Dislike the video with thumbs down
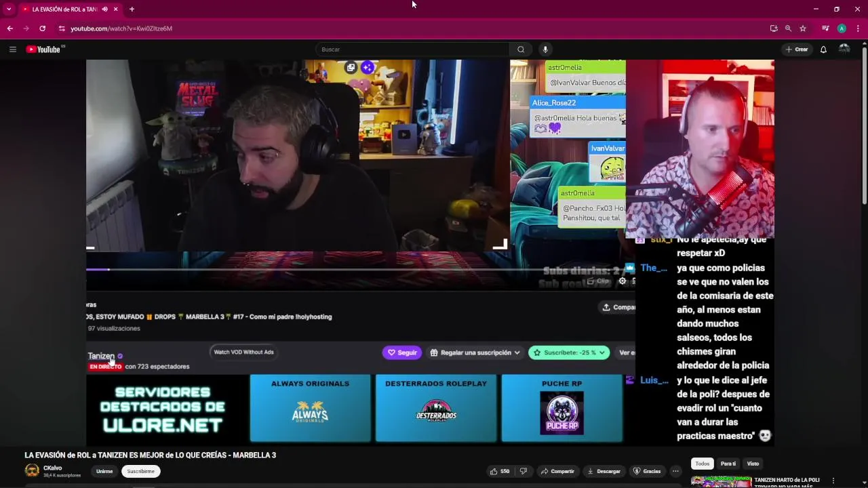Viewport: 868px width, 488px height. (x=523, y=471)
